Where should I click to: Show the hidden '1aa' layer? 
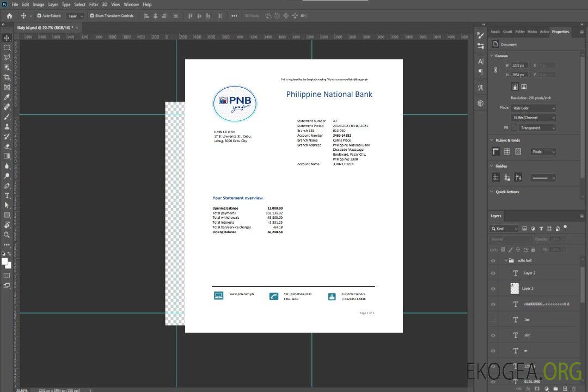tap(493, 320)
